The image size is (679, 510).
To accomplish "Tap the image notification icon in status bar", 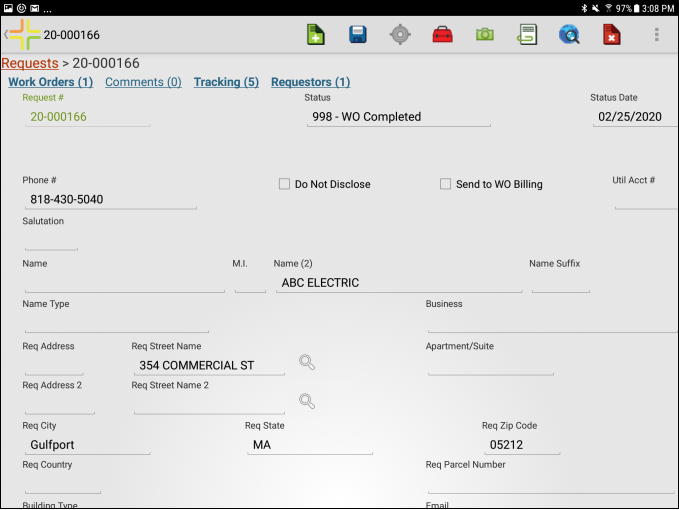I will click(8, 8).
